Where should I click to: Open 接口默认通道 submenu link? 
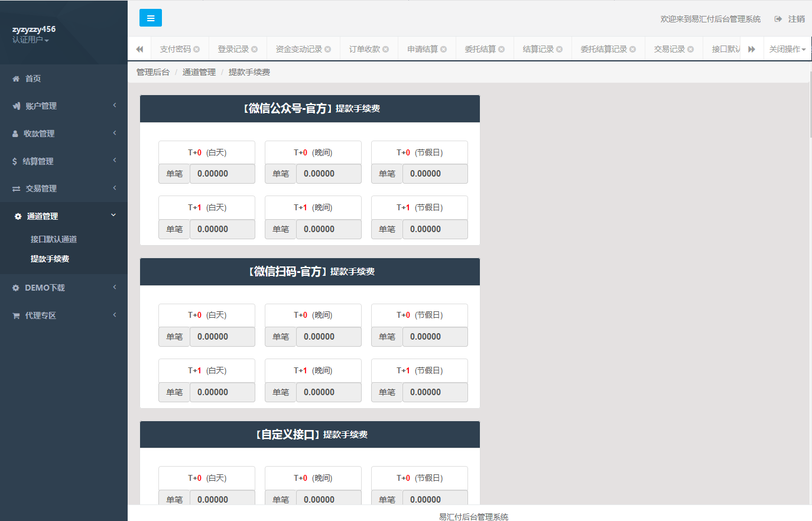pos(54,239)
